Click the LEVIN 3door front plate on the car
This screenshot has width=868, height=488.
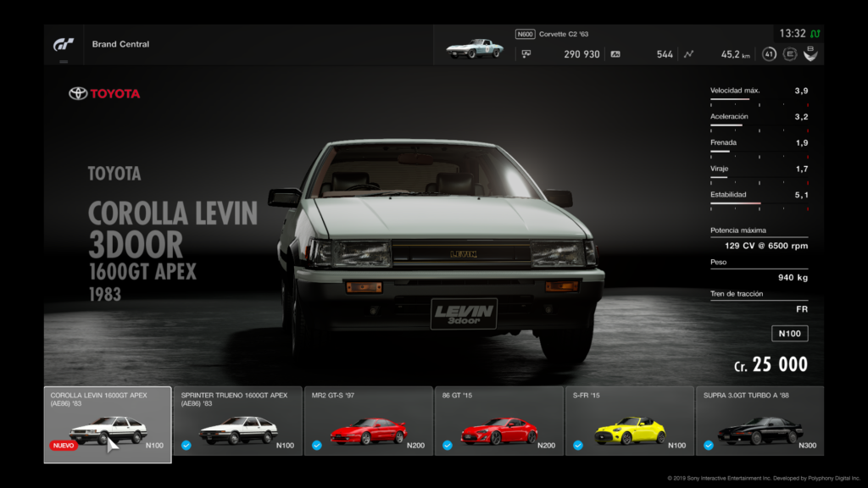point(464,313)
